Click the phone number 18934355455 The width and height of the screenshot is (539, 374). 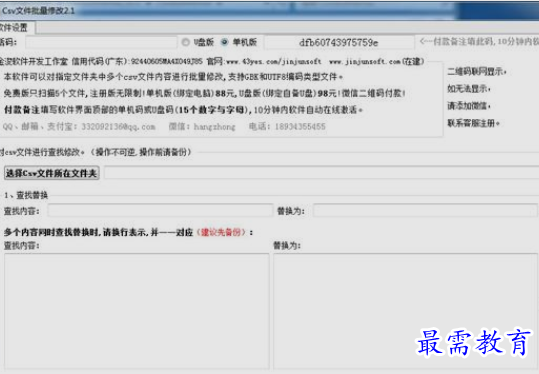tap(300, 126)
